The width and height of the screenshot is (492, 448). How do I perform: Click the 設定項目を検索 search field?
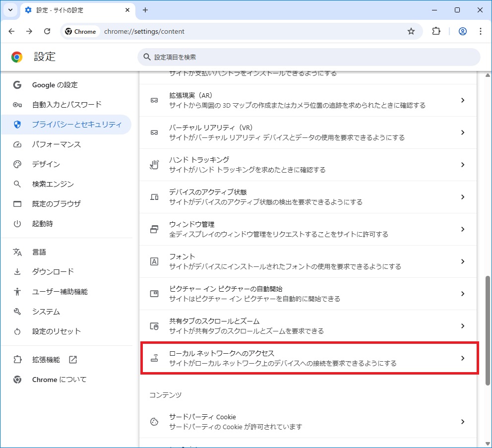coord(308,57)
